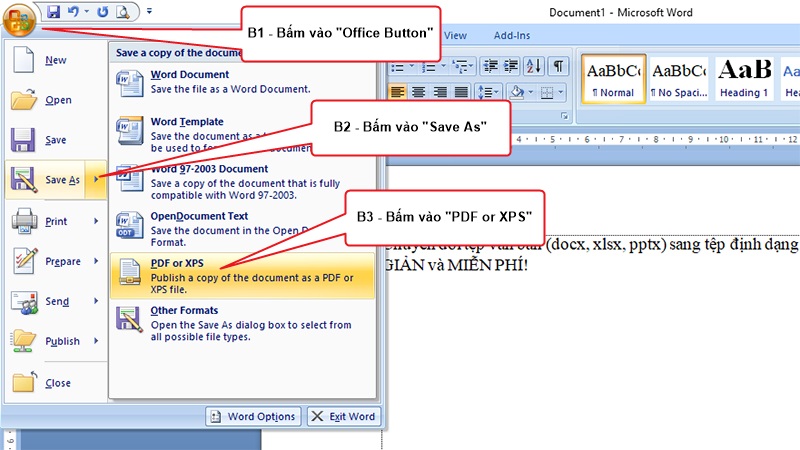Image resolution: width=800 pixels, height=450 pixels.
Task: Expand the Publish submenu arrow
Action: pos(96,341)
